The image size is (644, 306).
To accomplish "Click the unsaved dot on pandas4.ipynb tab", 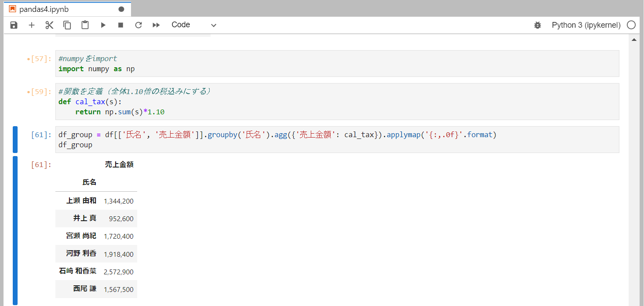I will pos(121,9).
